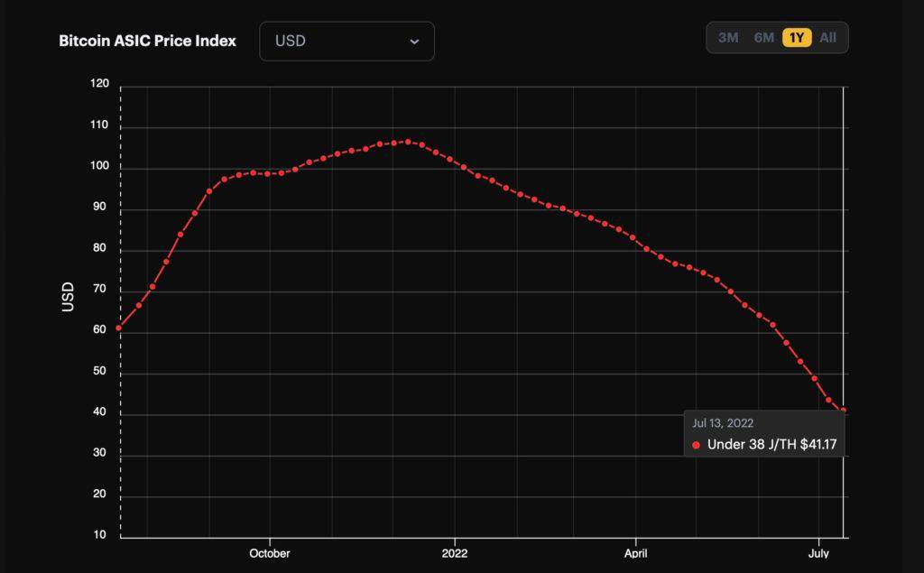
Task: Click the red dot in the tooltip legend
Action: tap(696, 445)
